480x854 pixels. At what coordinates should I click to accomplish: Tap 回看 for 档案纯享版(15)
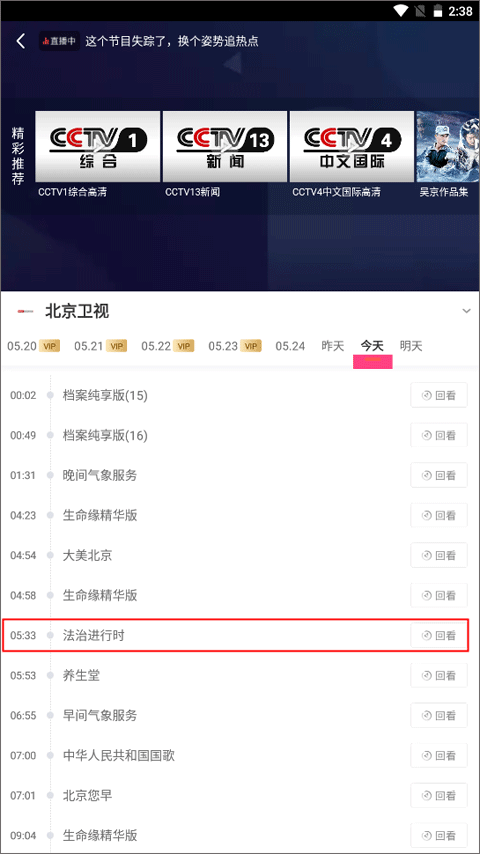pos(439,395)
